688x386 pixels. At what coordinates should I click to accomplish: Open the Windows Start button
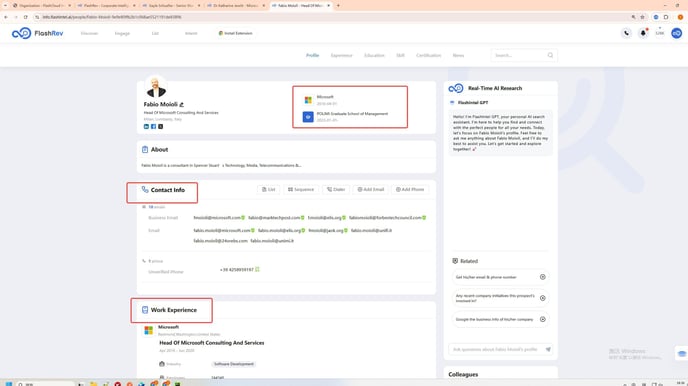click(8, 383)
